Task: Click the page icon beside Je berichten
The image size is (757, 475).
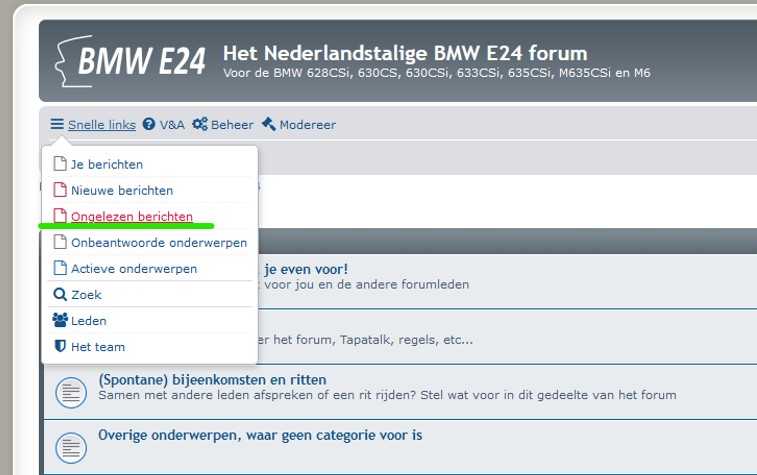Action: tap(60, 164)
